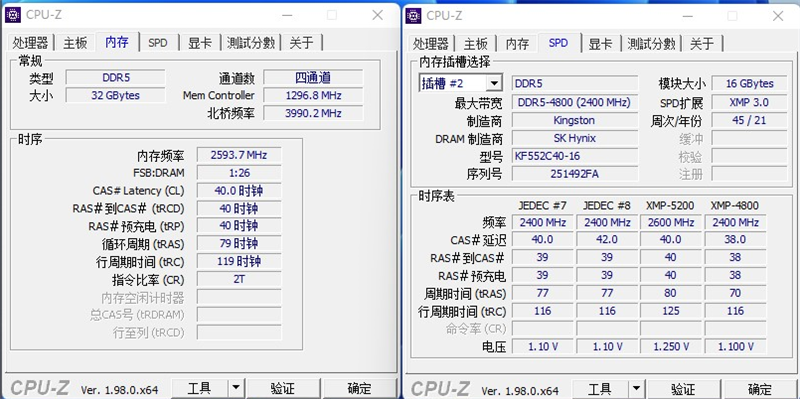
Task: Click the 北桥频率 3990.2 MHz value
Action: pos(313,113)
